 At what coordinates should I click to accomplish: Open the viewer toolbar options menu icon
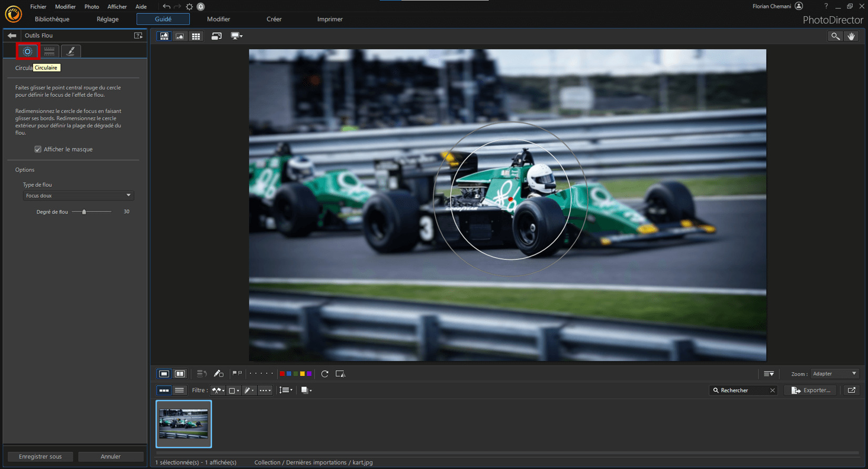(x=769, y=374)
